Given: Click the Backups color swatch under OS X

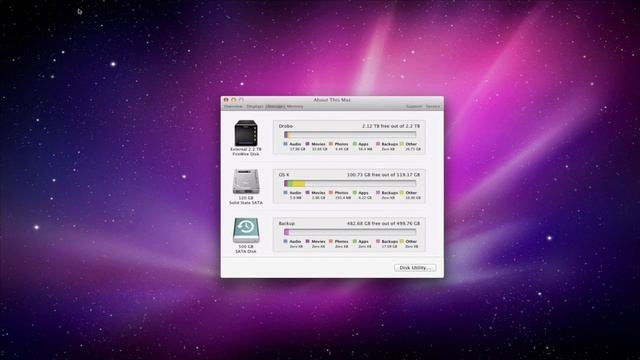Looking at the screenshot, I should tap(378, 193).
